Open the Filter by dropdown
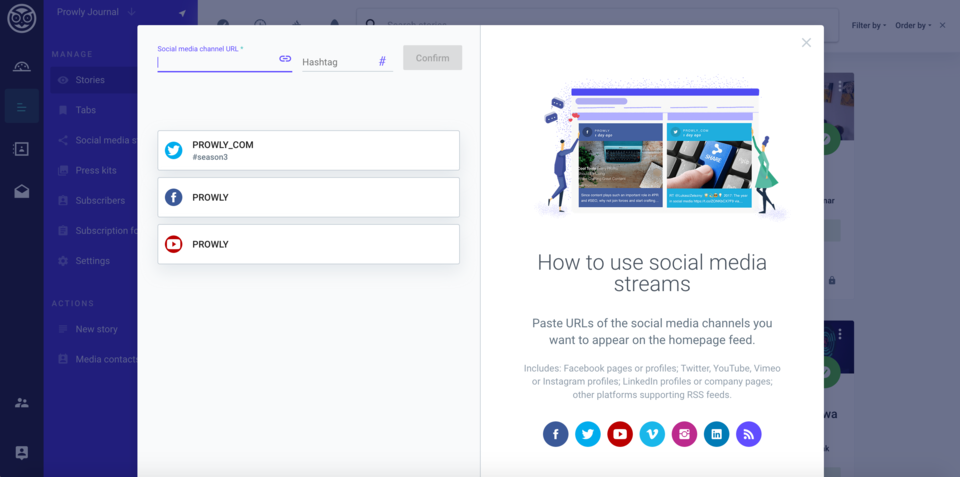Viewport: 960px width, 477px height. (869, 26)
